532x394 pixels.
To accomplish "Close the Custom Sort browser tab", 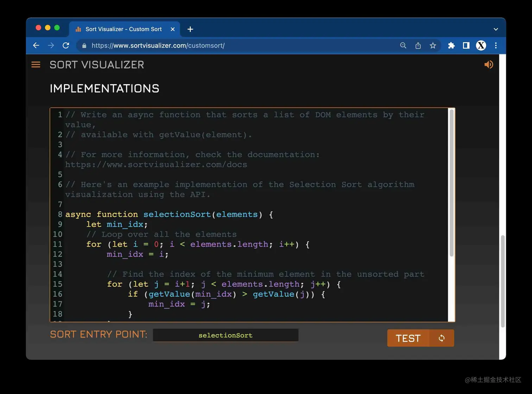I will coord(173,29).
